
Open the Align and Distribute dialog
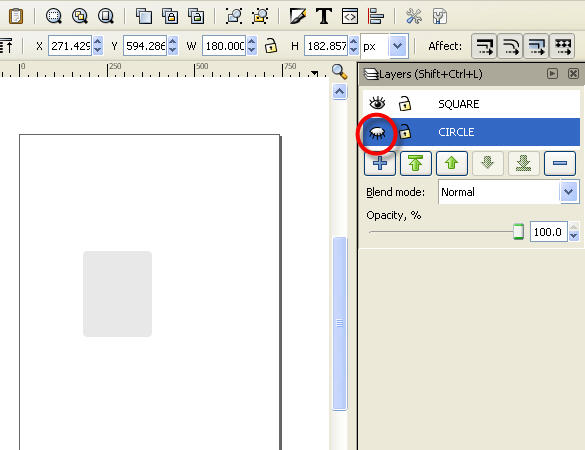pyautogui.click(x=376, y=16)
